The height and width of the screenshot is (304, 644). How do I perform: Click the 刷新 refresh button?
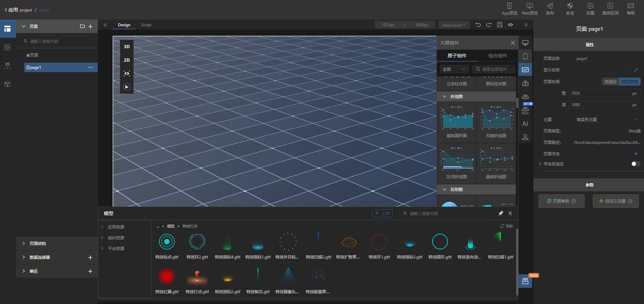507,226
